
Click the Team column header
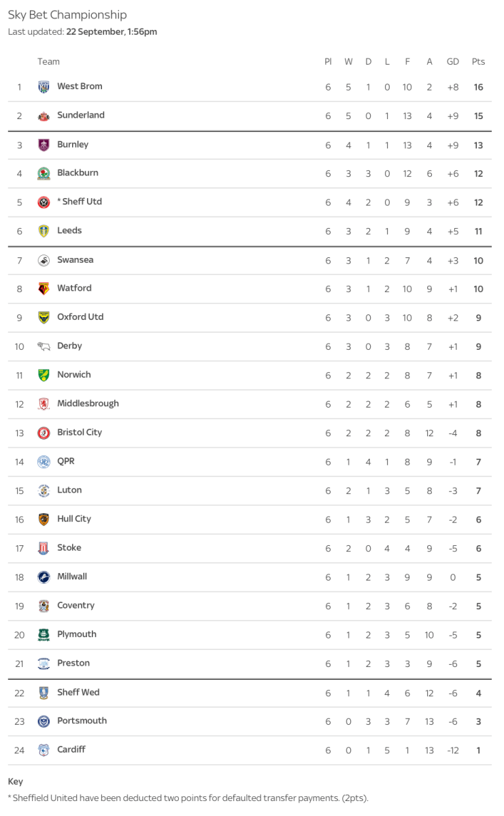tap(48, 62)
